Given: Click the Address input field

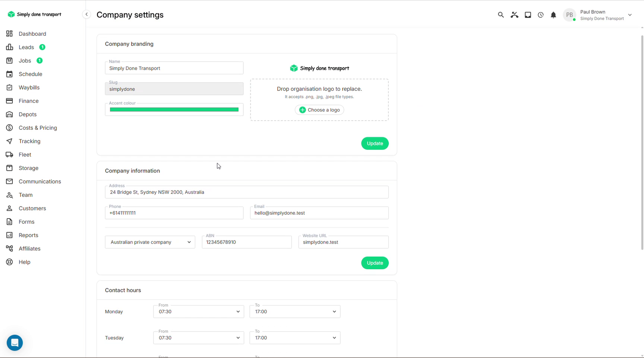Looking at the screenshot, I should tap(247, 192).
